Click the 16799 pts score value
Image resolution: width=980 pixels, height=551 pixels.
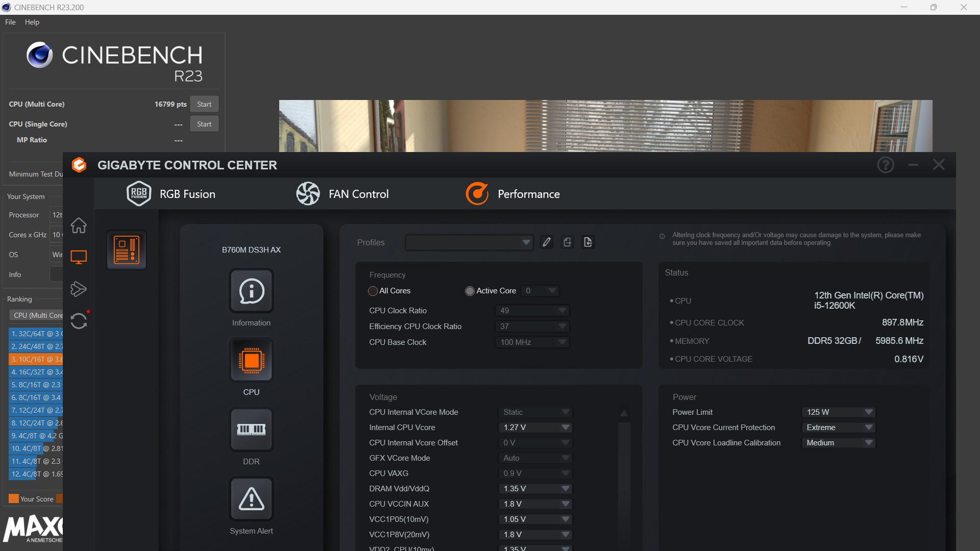point(170,104)
